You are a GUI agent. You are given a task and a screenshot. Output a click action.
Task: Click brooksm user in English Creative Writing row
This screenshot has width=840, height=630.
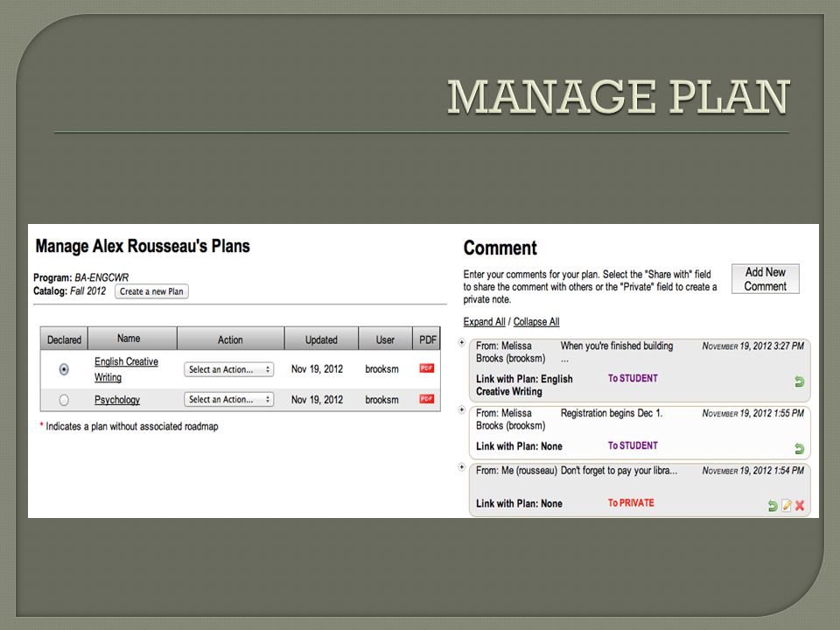pyautogui.click(x=382, y=369)
